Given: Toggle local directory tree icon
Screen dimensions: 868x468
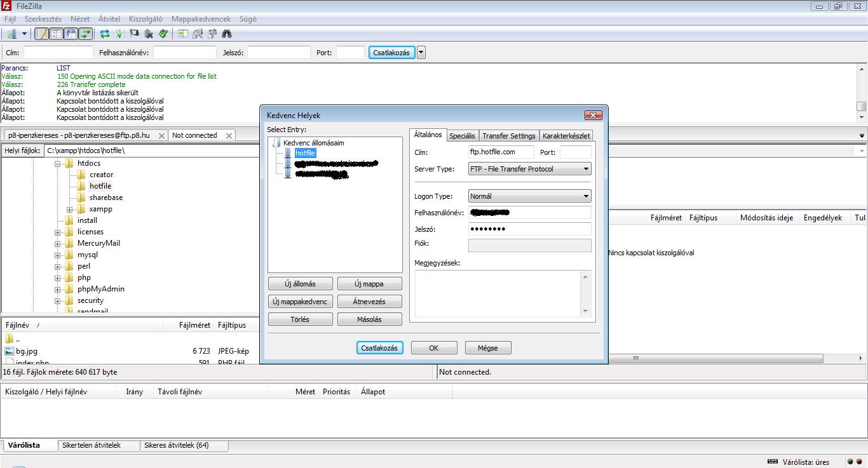Looking at the screenshot, I should tap(57, 34).
